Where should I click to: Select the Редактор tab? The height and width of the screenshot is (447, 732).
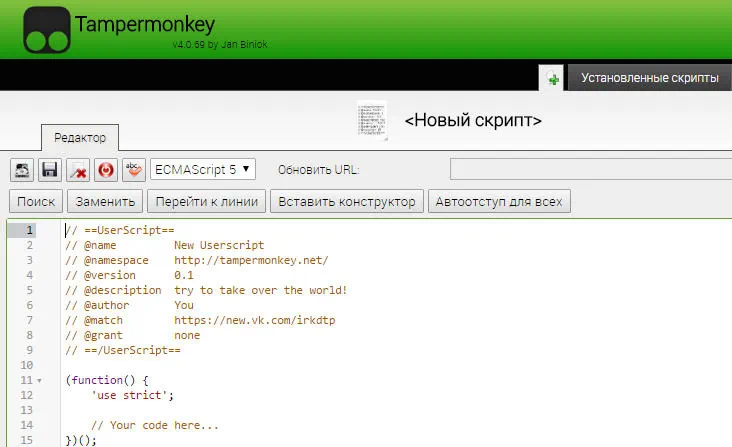[x=80, y=138]
